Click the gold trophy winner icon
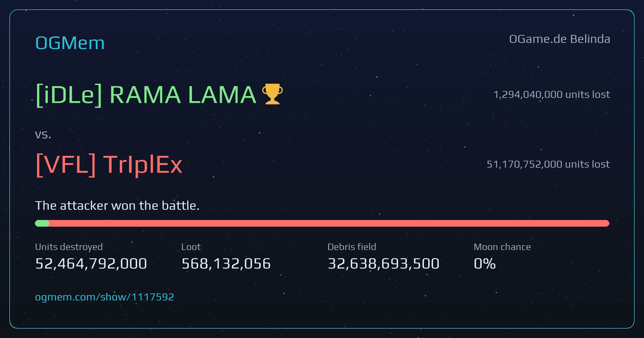Image resolution: width=644 pixels, height=338 pixels. 272,94
